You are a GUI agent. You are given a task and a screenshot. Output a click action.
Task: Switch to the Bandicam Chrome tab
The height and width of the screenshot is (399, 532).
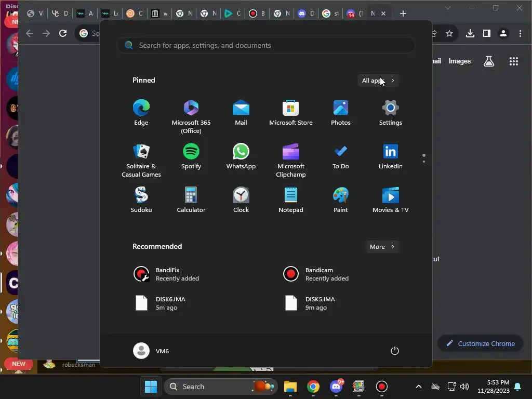pyautogui.click(x=257, y=14)
